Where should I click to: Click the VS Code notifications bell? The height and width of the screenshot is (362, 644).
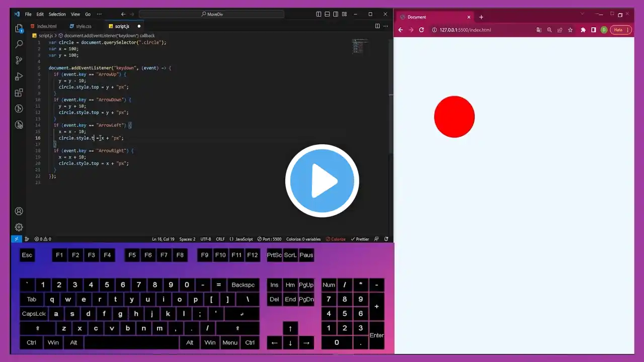coord(386,239)
